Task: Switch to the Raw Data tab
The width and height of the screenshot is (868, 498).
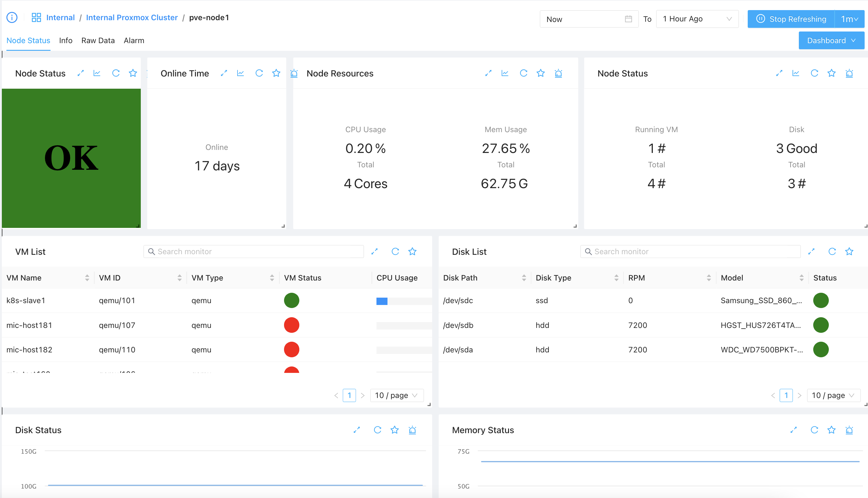Action: [98, 40]
